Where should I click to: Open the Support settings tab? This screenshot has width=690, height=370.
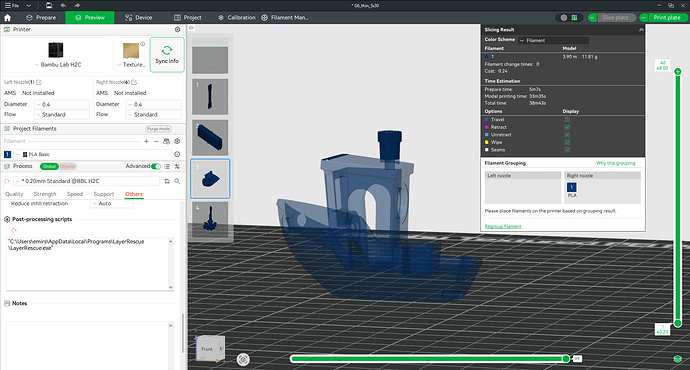click(103, 194)
